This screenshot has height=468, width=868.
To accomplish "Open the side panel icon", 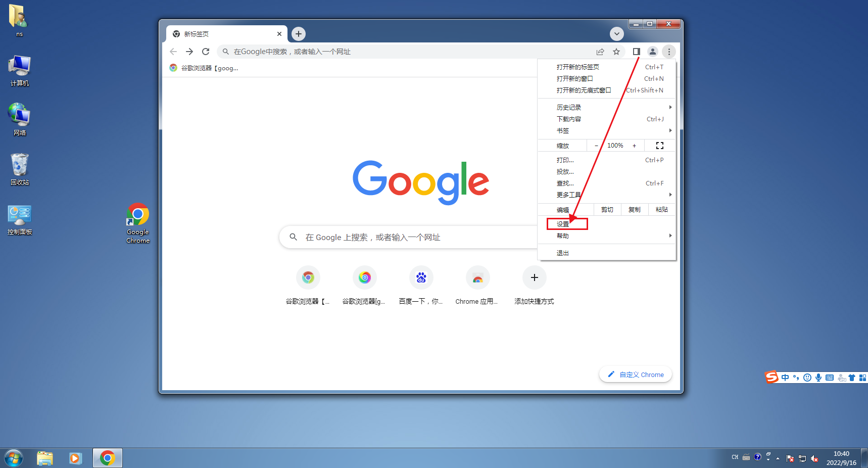I will click(x=637, y=52).
